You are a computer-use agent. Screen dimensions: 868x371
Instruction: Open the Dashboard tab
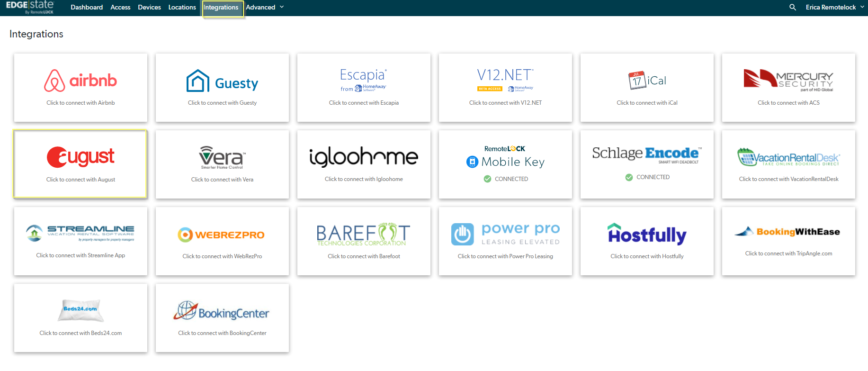point(87,7)
